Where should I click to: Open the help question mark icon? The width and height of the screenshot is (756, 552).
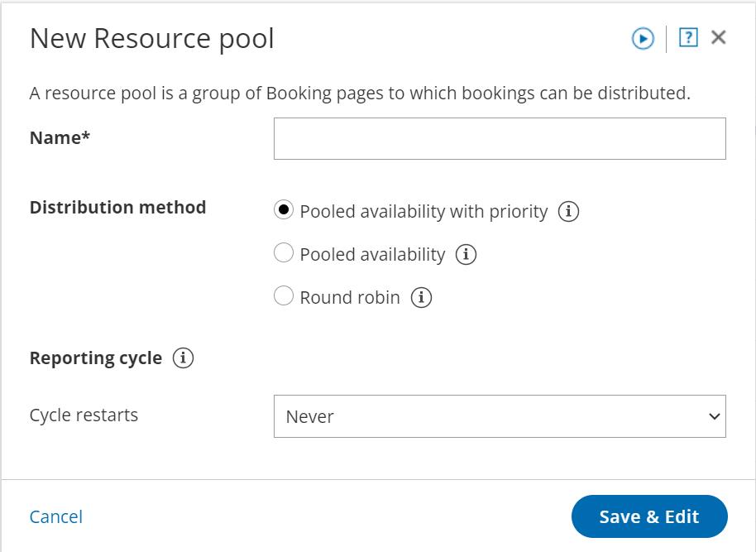pos(687,38)
